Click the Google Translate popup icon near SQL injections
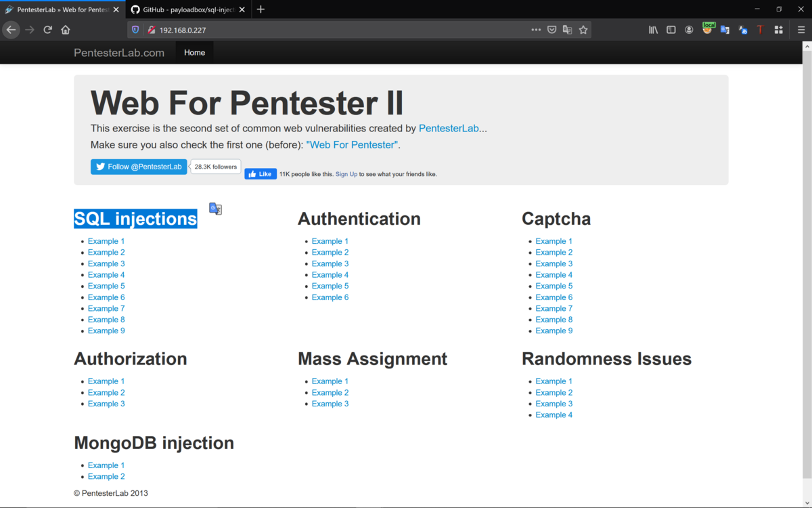Viewport: 812px width, 508px height. click(215, 209)
